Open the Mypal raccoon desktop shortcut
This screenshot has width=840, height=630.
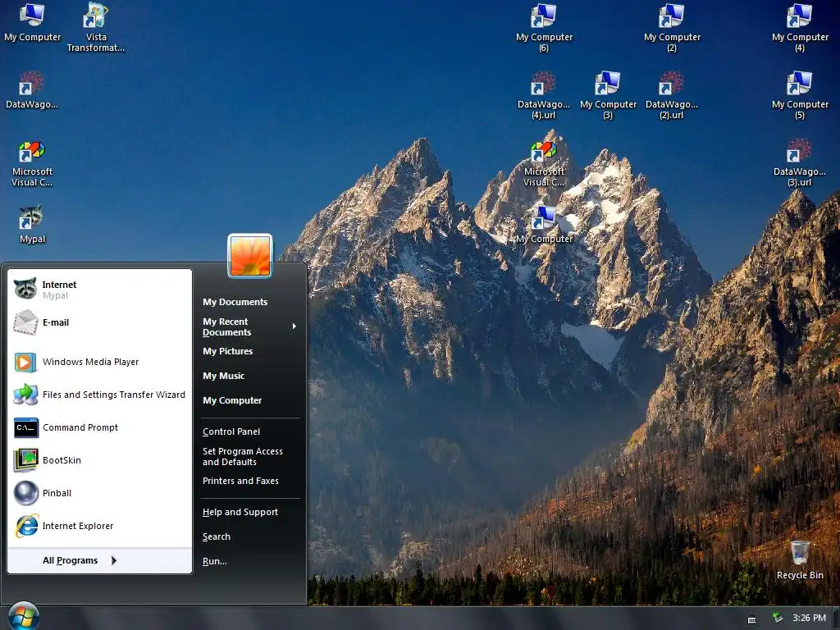pos(32,224)
